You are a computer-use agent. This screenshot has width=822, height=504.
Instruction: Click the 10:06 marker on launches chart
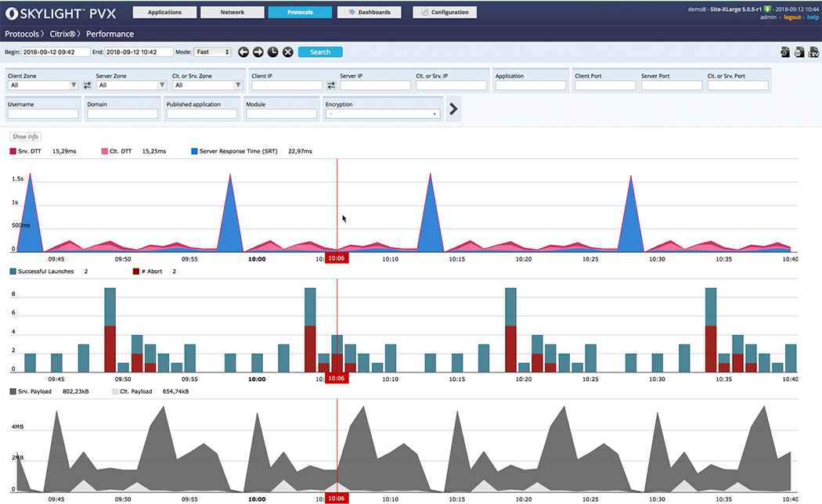337,378
